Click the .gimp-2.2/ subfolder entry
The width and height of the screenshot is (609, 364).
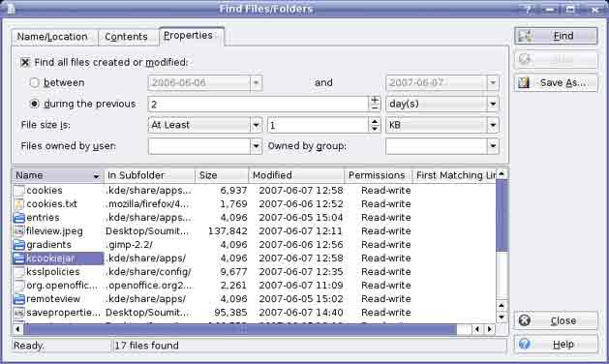tap(130, 245)
